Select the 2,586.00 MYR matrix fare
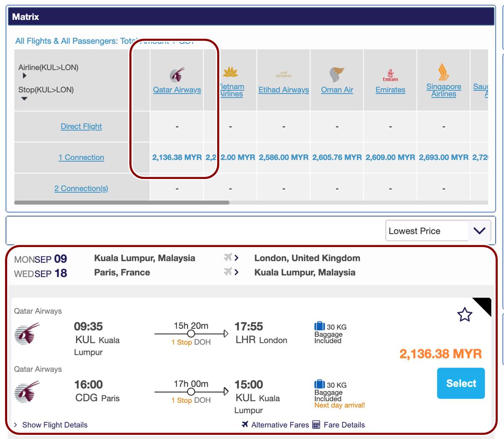504x439 pixels. (283, 158)
